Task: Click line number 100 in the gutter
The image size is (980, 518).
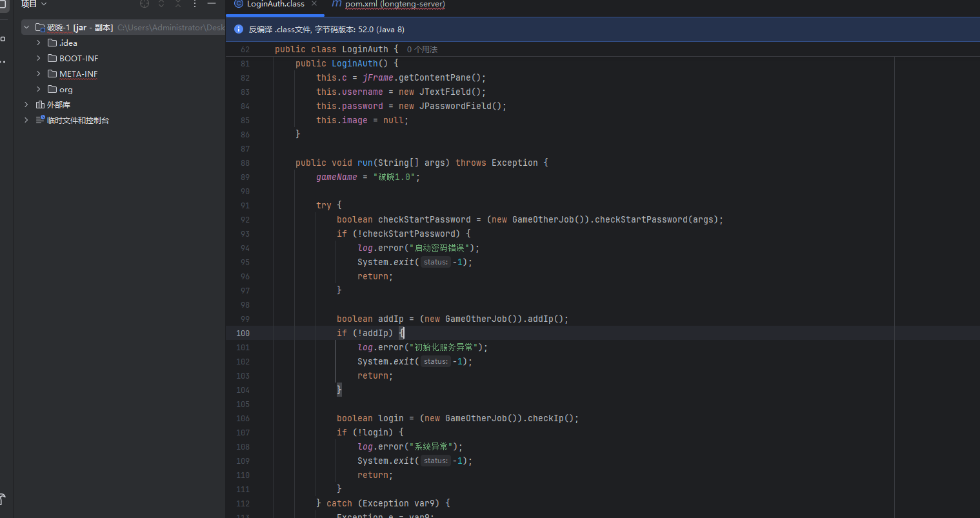Action: click(x=243, y=333)
